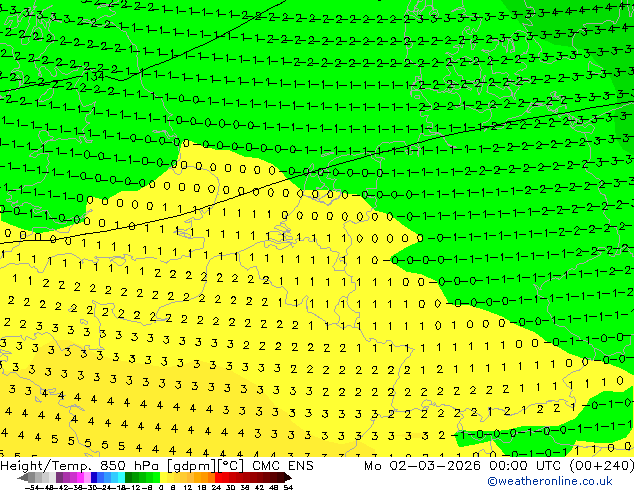Select the yellow section of the legend
Image resolution: width=634 pixels, height=490 pixels.
(170, 477)
